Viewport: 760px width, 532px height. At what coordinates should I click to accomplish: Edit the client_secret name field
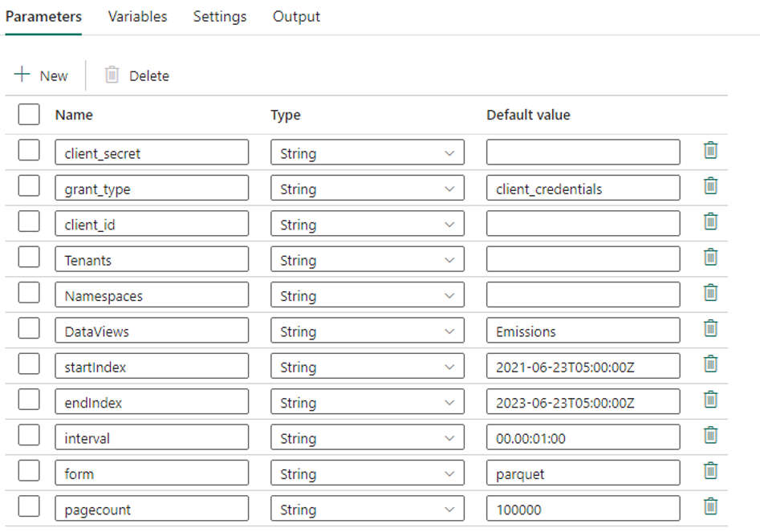coord(152,152)
